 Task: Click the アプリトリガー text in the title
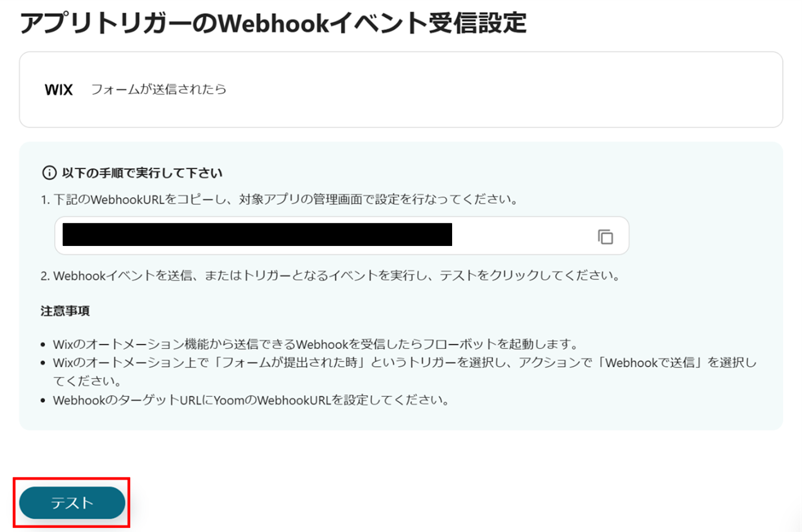click(105, 23)
